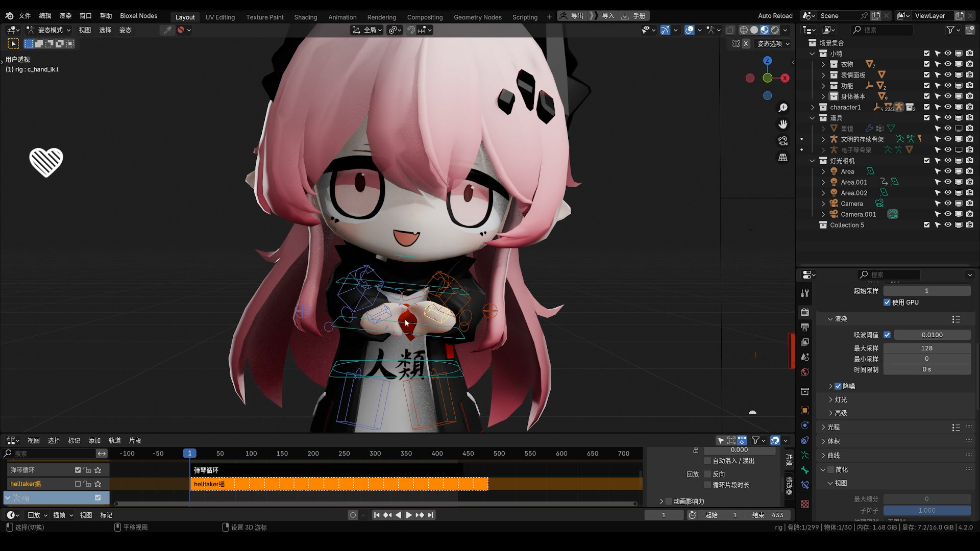Click the 噪波阈值 value field 0.0100
Image resolution: width=980 pixels, height=551 pixels.
click(x=932, y=335)
